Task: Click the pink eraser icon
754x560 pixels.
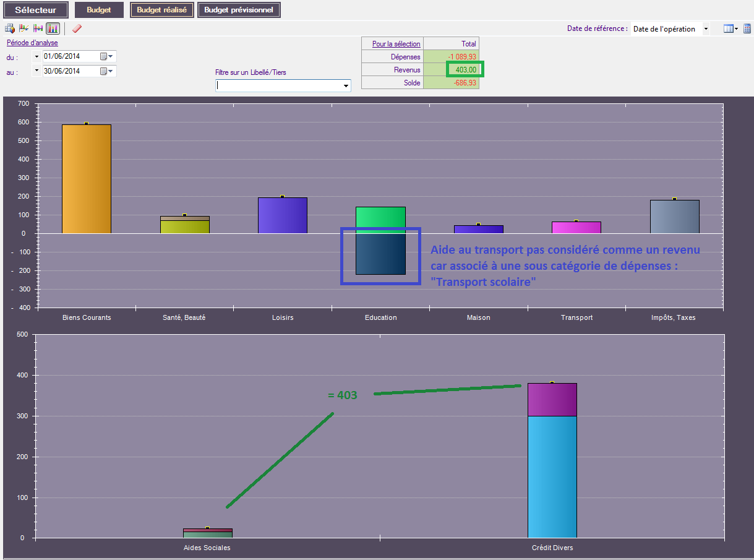Action: coord(77,28)
